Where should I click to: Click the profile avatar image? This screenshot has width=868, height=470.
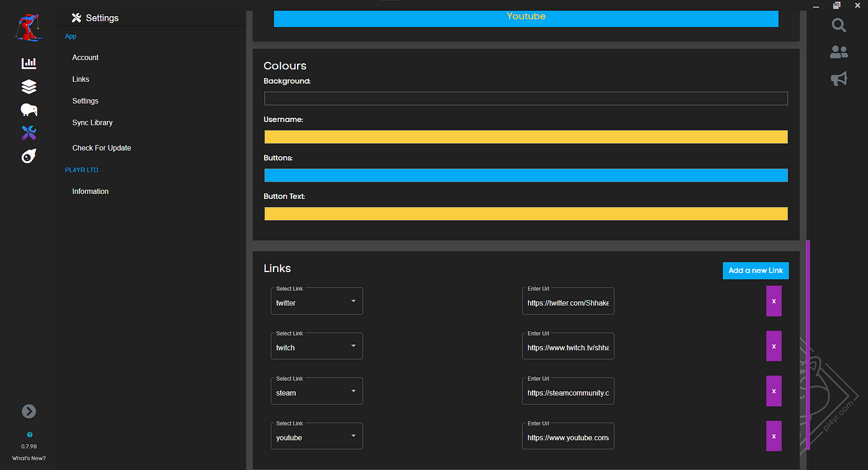click(x=29, y=28)
